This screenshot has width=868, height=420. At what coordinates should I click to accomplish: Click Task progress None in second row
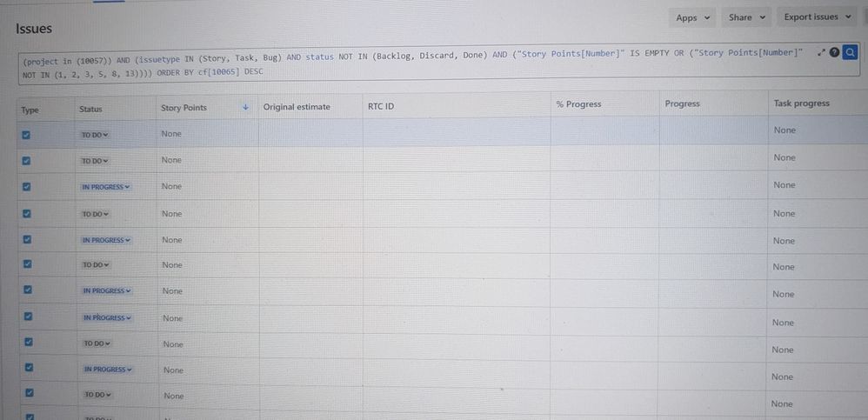click(785, 157)
